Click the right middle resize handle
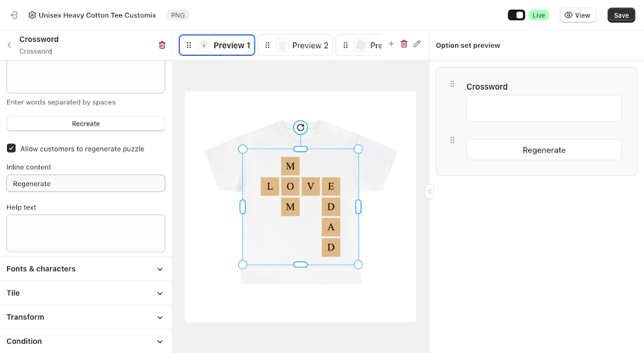Screen dimensions: 644x353 [358, 207]
